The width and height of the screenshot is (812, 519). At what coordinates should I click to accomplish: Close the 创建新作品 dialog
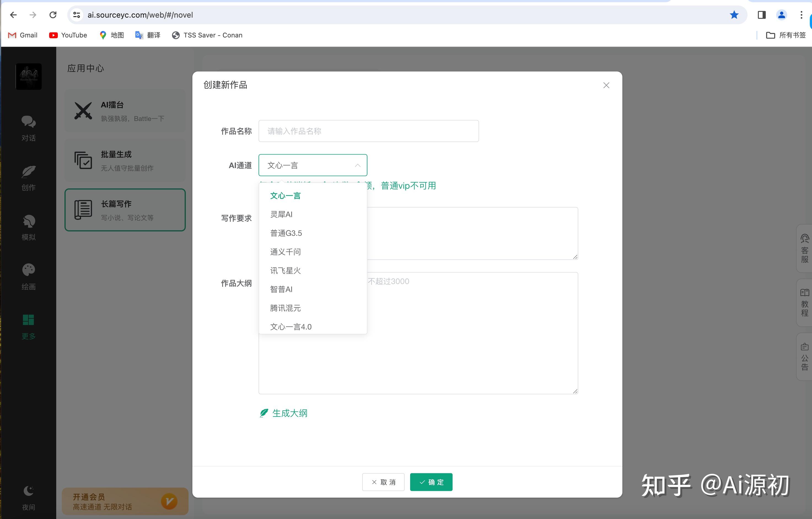tap(606, 85)
